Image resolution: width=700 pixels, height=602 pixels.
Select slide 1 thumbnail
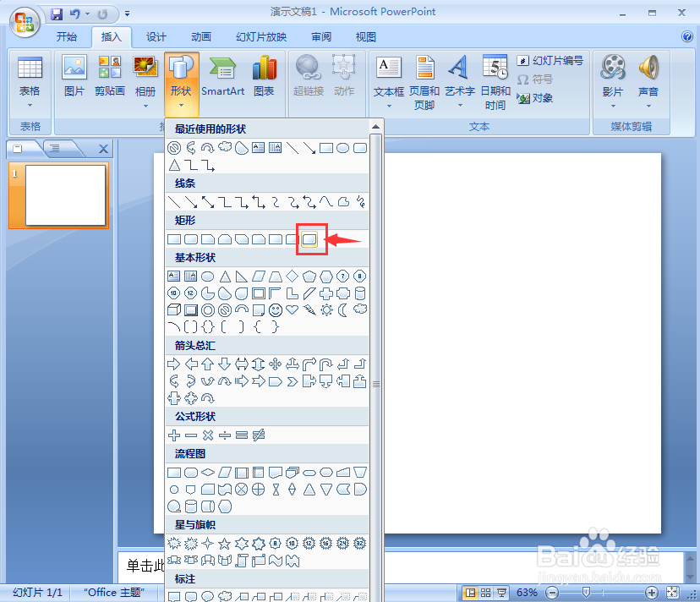[66, 195]
